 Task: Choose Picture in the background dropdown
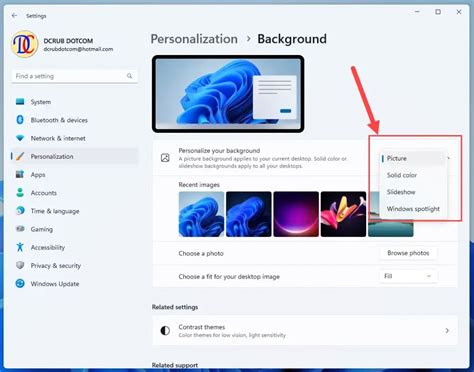[x=413, y=158]
